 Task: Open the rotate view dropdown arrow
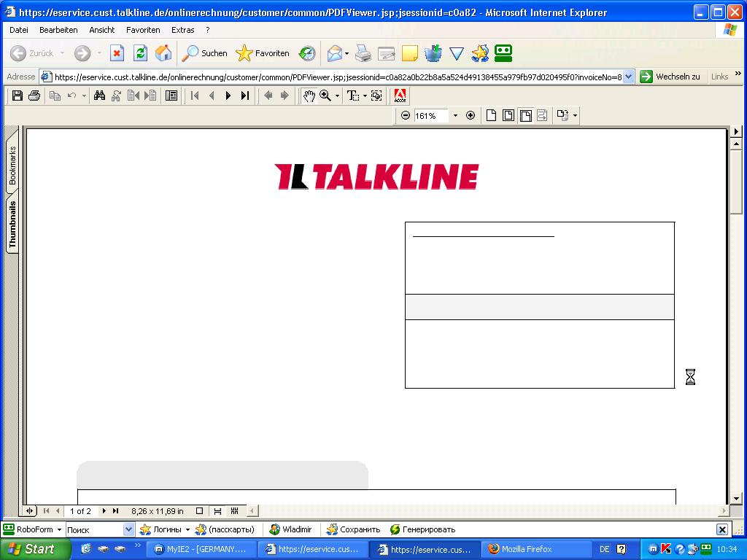[x=575, y=115]
